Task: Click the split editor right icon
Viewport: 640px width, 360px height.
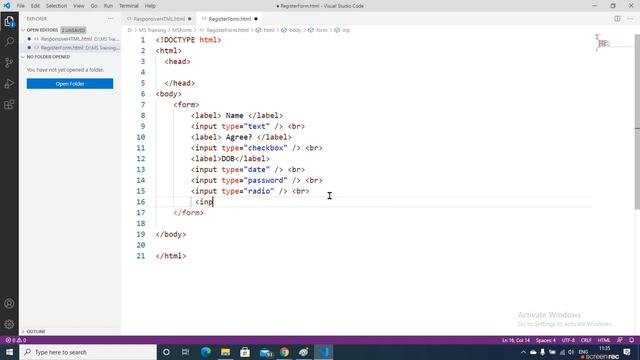Action: point(617,19)
